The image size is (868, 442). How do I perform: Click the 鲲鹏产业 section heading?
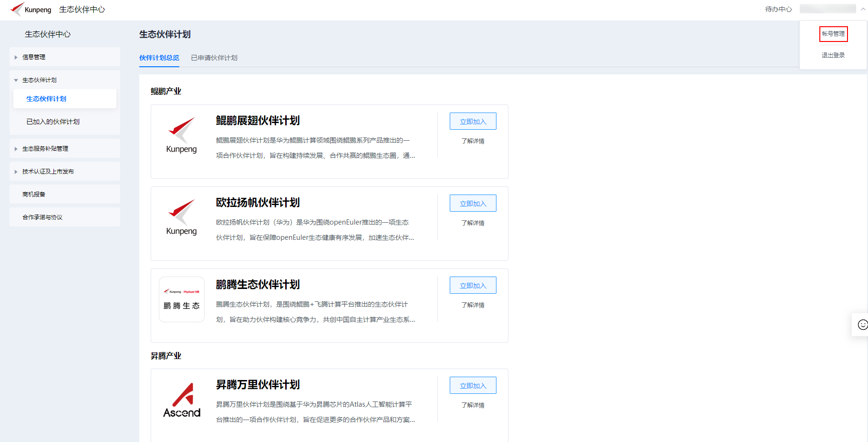(x=166, y=91)
